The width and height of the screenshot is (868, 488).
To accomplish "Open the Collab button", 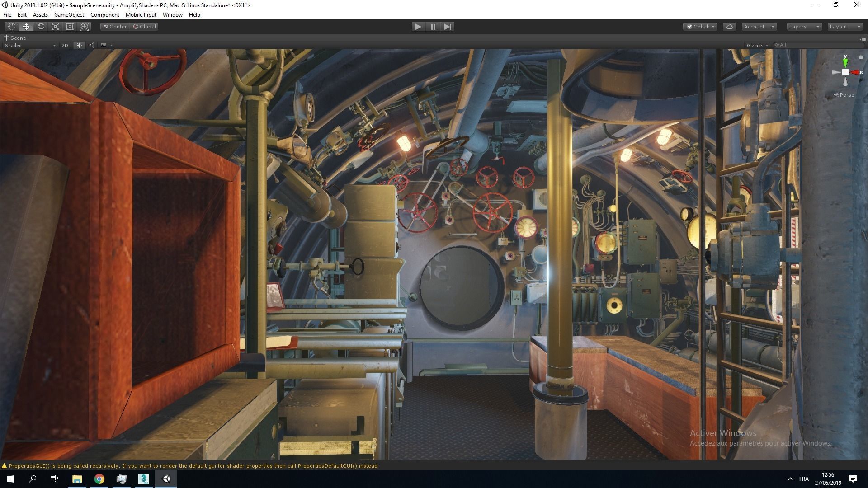I will (x=701, y=27).
